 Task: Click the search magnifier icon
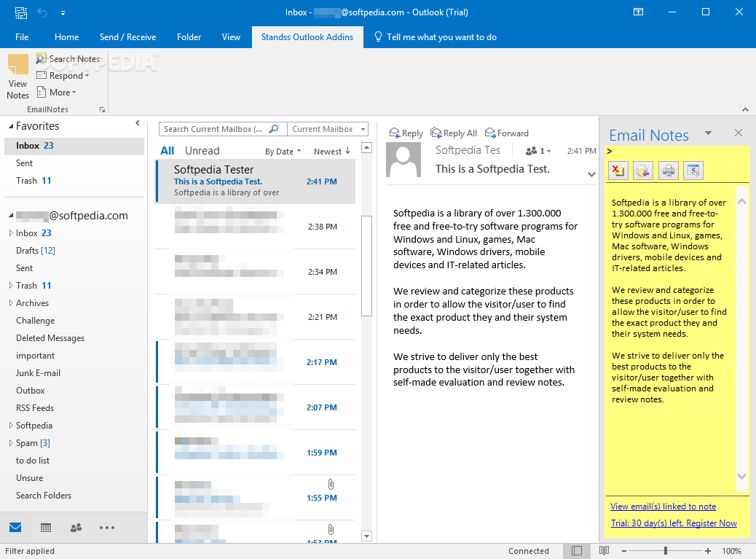274,129
